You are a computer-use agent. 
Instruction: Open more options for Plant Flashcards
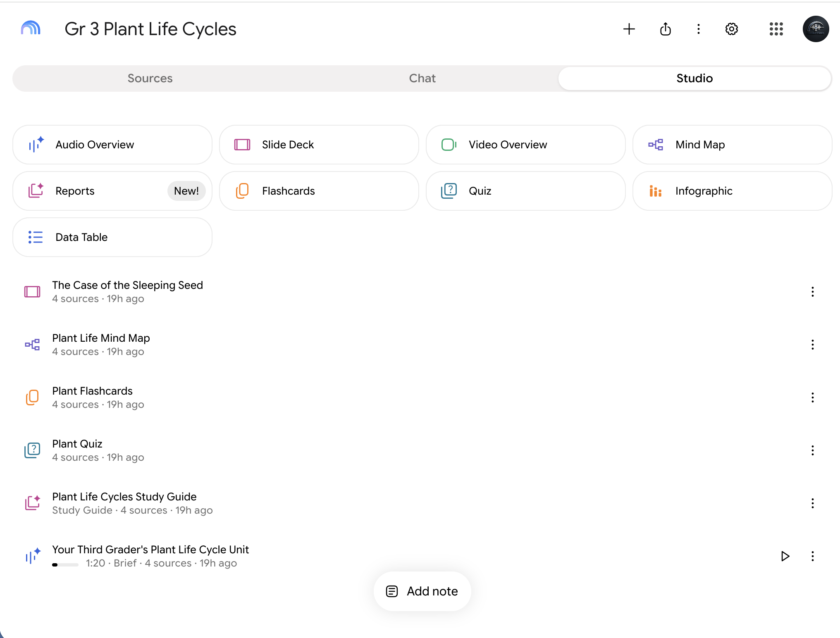[813, 398]
